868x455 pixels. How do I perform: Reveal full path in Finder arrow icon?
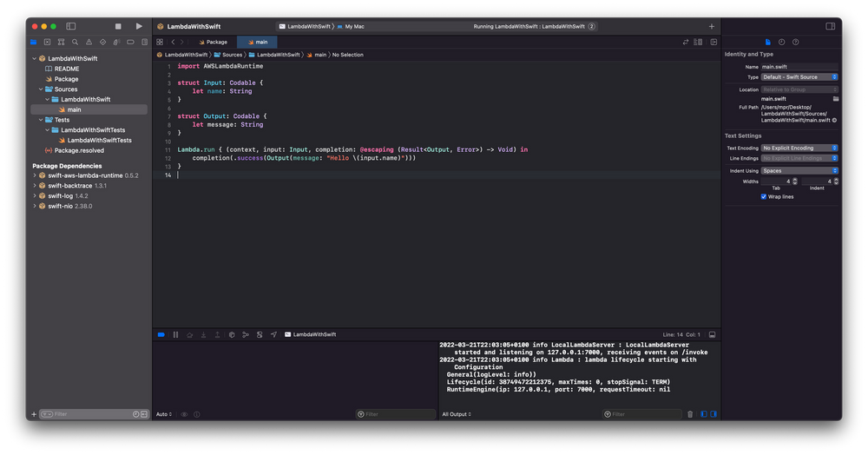tap(834, 120)
